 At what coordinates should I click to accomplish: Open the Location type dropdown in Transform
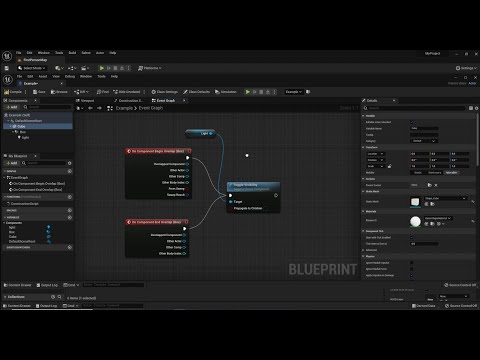point(375,154)
